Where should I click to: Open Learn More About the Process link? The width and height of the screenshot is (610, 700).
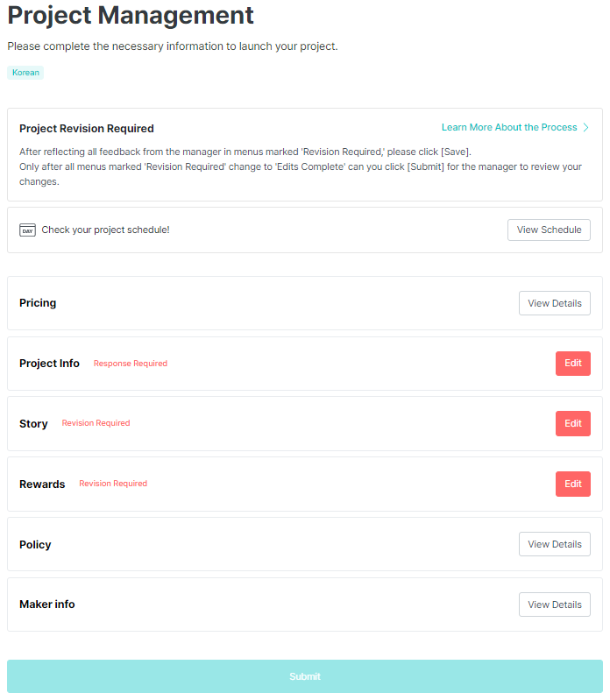point(509,128)
